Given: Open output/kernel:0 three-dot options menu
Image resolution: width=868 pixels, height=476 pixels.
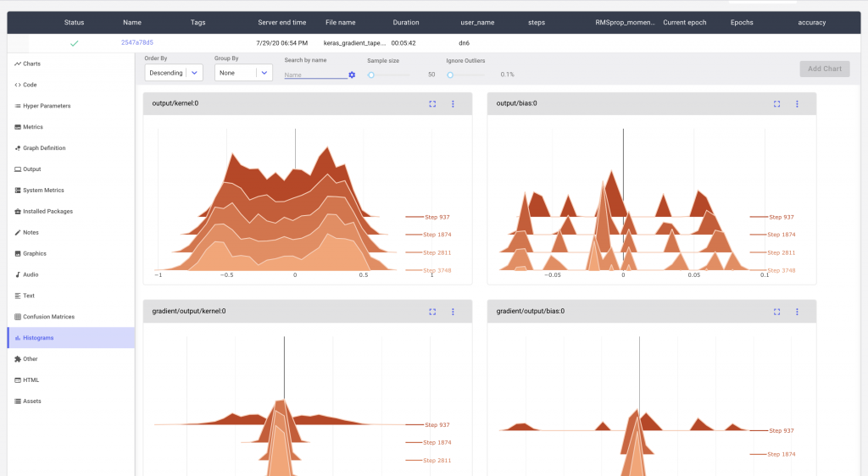Looking at the screenshot, I should (453, 104).
